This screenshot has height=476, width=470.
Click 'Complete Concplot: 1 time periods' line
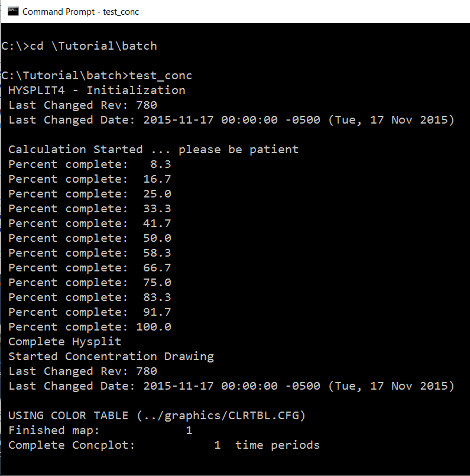point(164,445)
